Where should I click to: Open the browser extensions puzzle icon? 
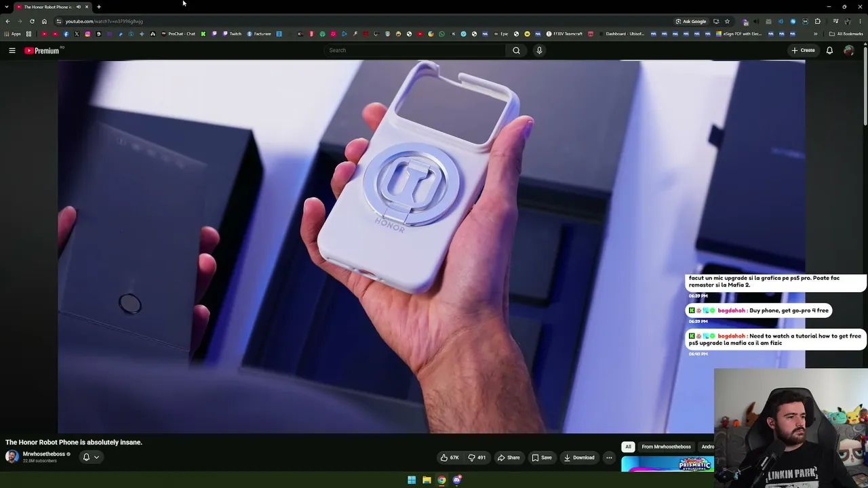pos(817,21)
